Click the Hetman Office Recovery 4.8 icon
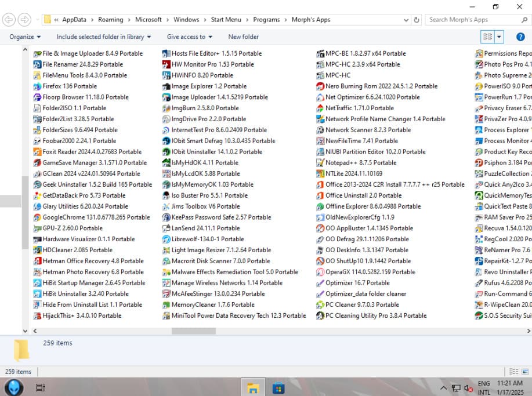The image size is (532, 396). click(x=37, y=261)
